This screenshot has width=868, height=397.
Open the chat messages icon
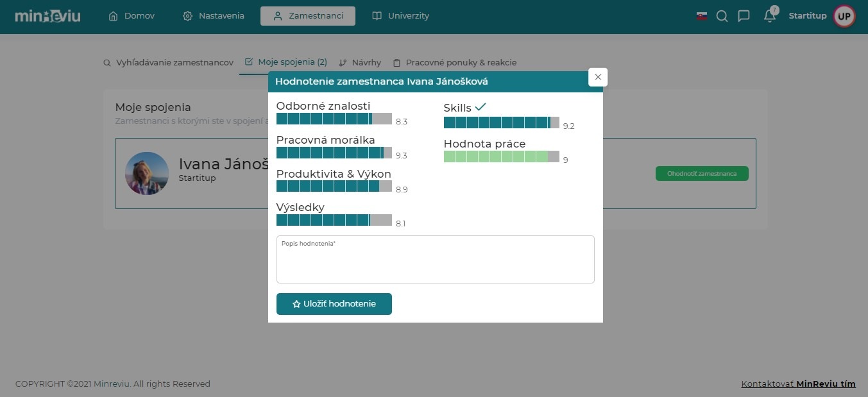point(744,16)
